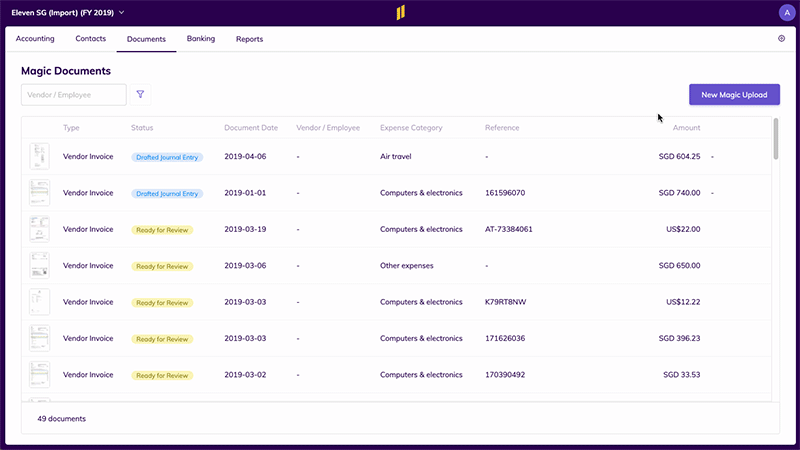This screenshot has width=800, height=450.
Task: Open thumbnail of Air travel invoice
Action: coord(39,156)
